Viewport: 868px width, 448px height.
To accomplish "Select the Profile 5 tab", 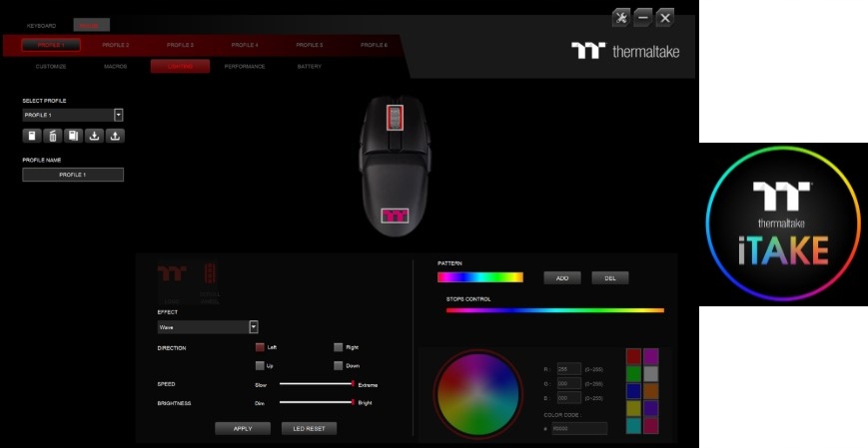I will pyautogui.click(x=309, y=45).
